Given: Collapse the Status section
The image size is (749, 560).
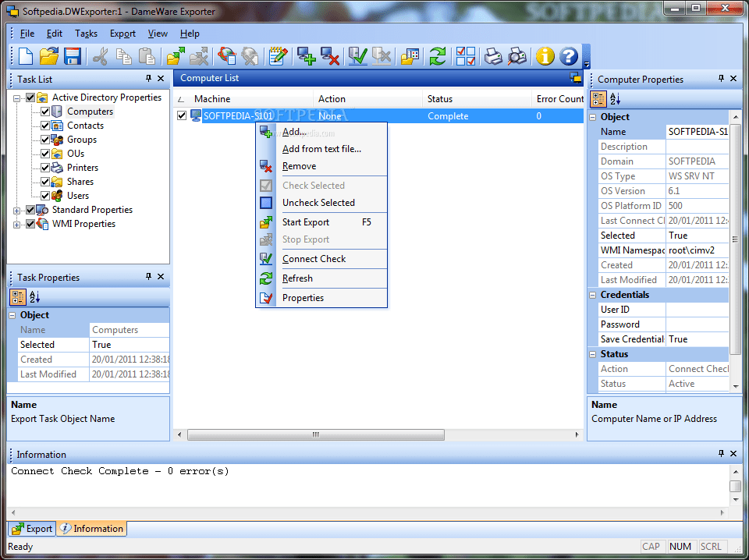Looking at the screenshot, I should coord(593,354).
